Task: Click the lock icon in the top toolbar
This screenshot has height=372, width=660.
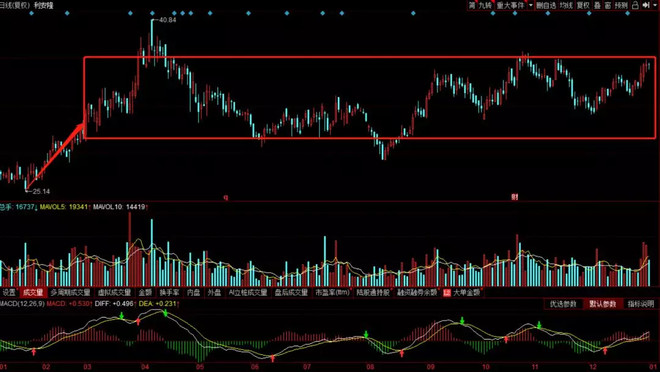Action: click(635, 5)
